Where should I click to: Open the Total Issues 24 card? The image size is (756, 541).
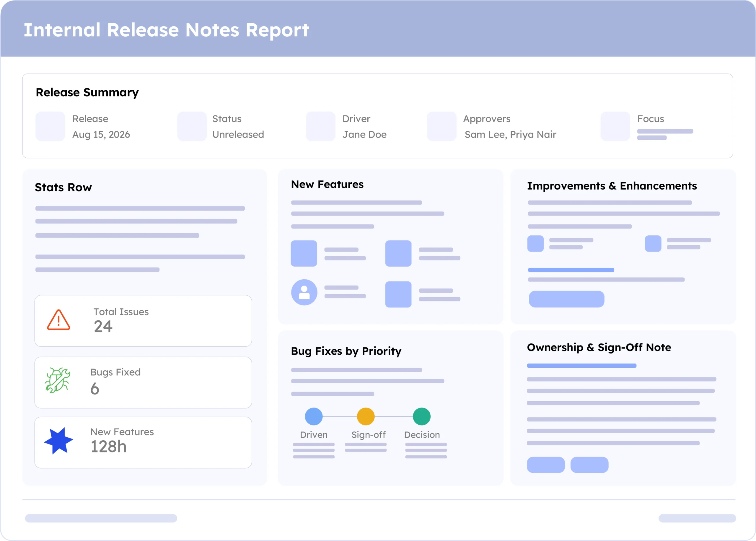[143, 321]
